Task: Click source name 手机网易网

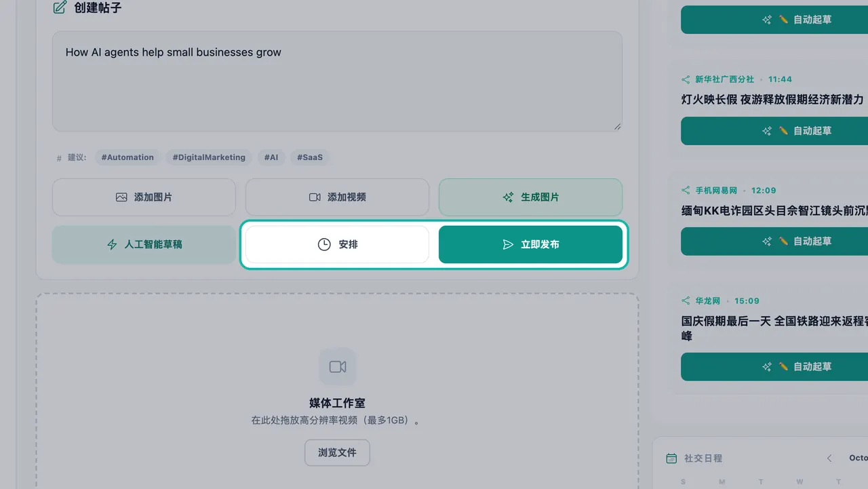Action: pyautogui.click(x=716, y=191)
